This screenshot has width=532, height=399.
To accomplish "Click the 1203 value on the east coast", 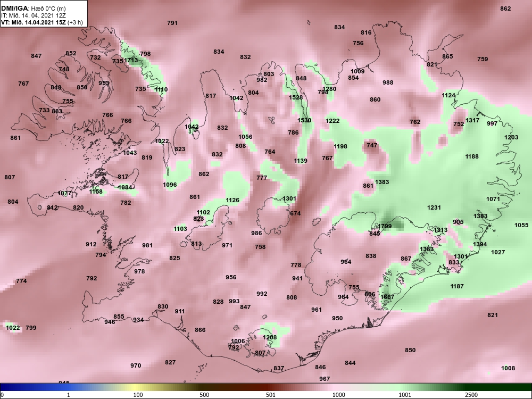I will click(x=511, y=137).
